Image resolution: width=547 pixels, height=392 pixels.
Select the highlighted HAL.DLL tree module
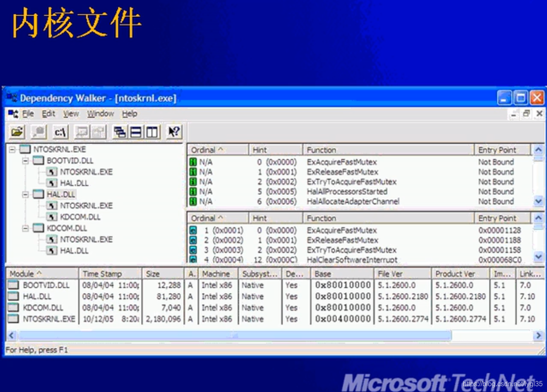[x=61, y=194]
